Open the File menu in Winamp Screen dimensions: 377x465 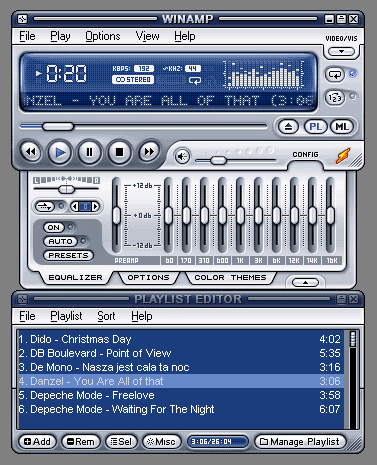(x=27, y=36)
